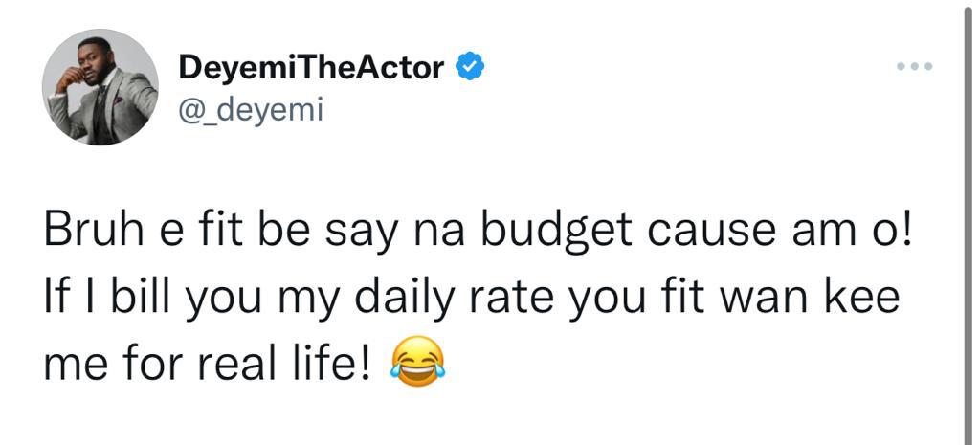This screenshot has height=445, width=980.
Task: Click the blue verified badge
Action: tap(470, 68)
